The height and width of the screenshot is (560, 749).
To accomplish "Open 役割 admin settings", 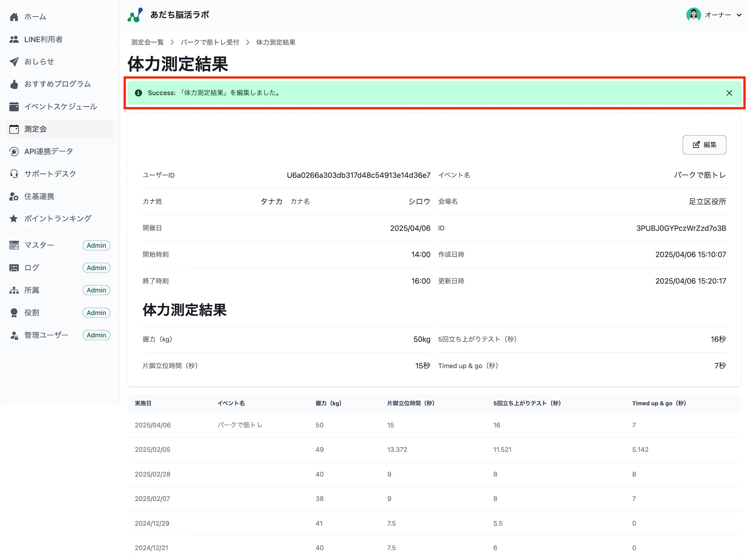I will 32,313.
